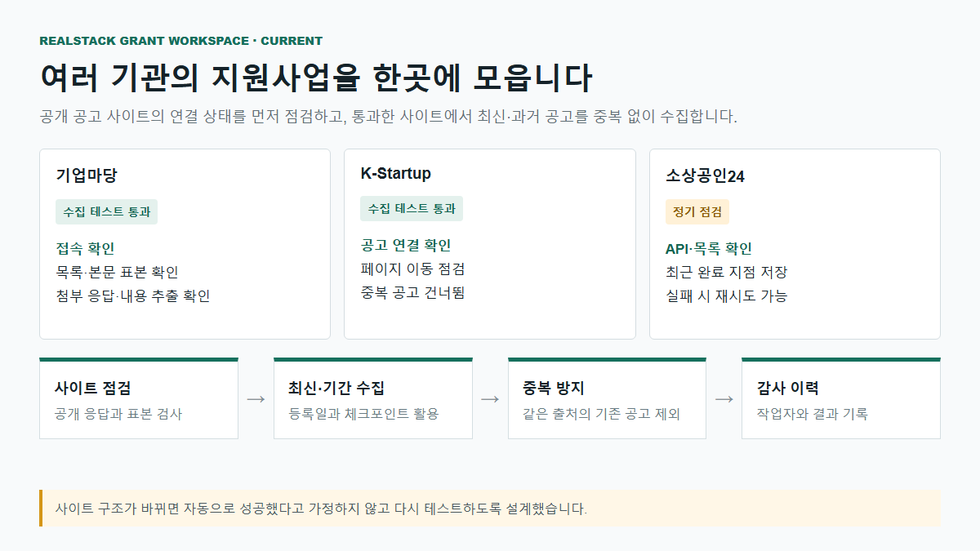Click the '감사 이력' step title
Viewport: 980px width, 551px height.
[x=788, y=389]
